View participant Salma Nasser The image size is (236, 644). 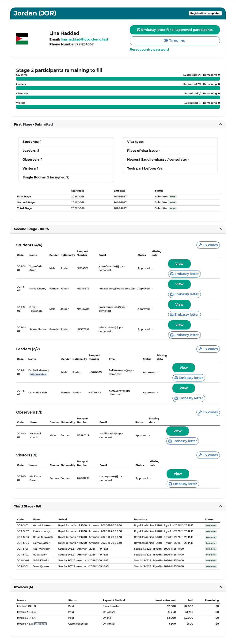[179, 325]
